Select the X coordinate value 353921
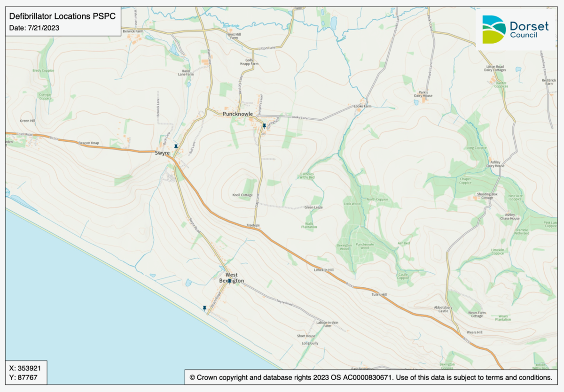The height and width of the screenshot is (392, 564). [27, 368]
